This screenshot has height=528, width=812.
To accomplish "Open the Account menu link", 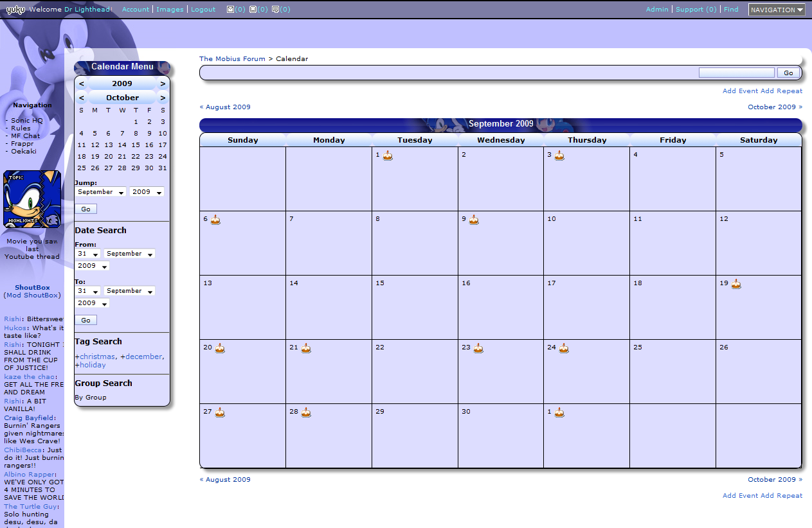I will [135, 10].
